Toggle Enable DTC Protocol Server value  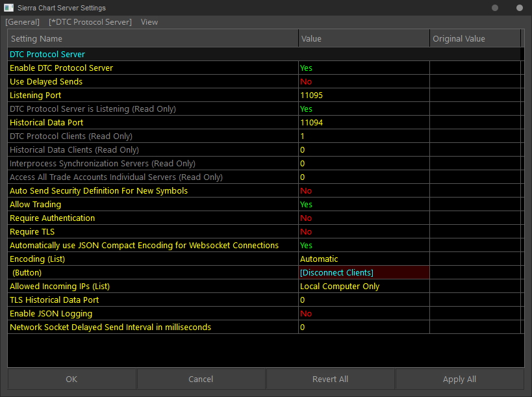coord(364,68)
